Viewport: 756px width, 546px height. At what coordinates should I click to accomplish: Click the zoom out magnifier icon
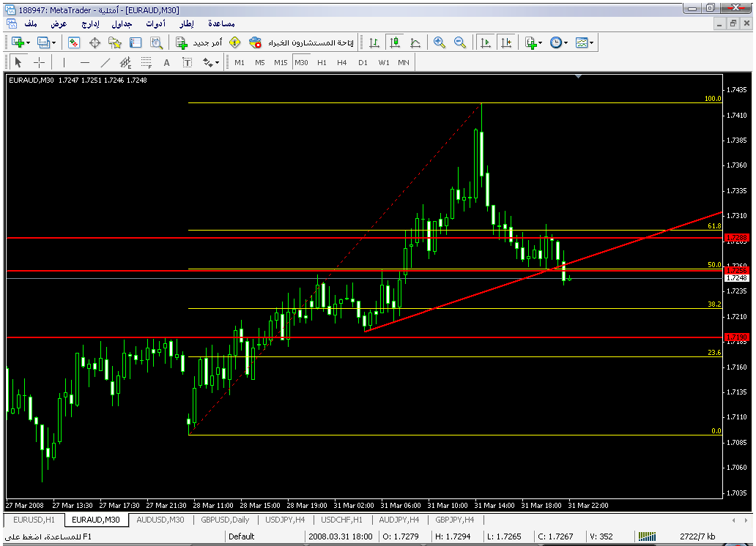pos(460,43)
